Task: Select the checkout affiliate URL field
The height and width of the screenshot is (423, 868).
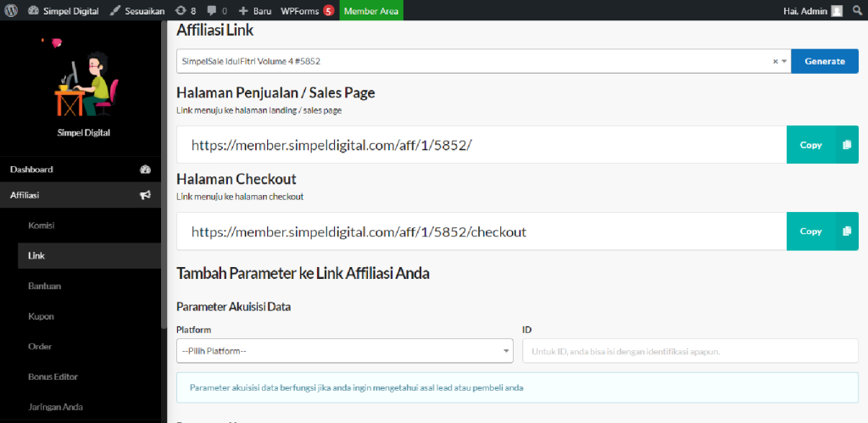Action: point(481,231)
